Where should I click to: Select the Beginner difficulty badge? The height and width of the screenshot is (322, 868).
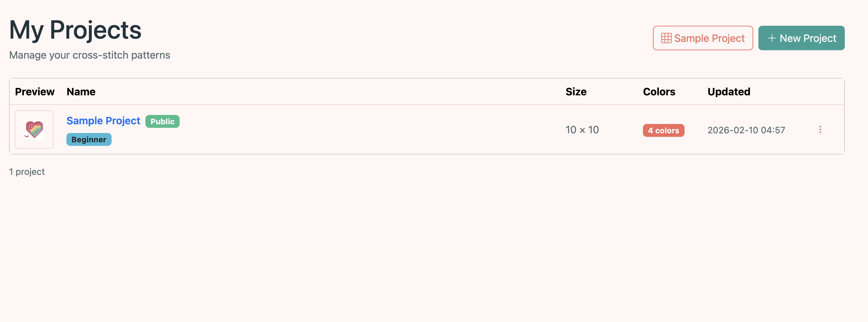click(x=89, y=139)
